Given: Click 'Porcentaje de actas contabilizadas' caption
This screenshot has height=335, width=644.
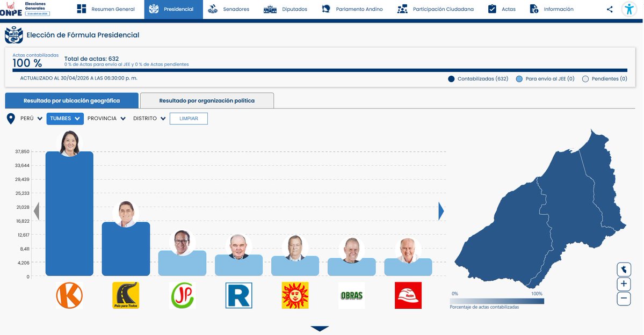Looking at the screenshot, I should [484, 307].
